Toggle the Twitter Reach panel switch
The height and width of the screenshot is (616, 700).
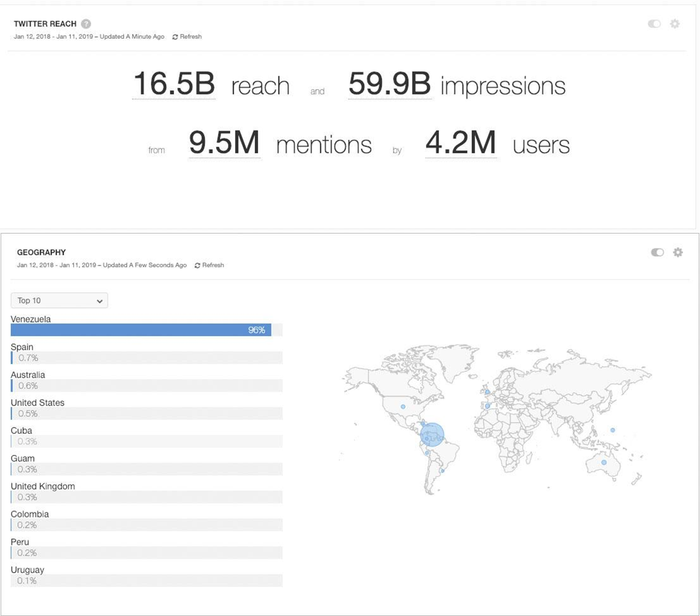click(x=655, y=24)
